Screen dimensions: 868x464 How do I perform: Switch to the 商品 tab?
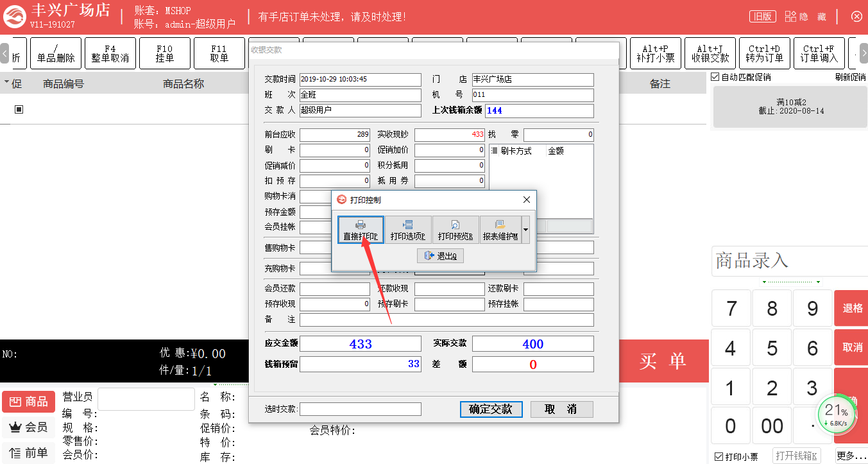[x=28, y=402]
